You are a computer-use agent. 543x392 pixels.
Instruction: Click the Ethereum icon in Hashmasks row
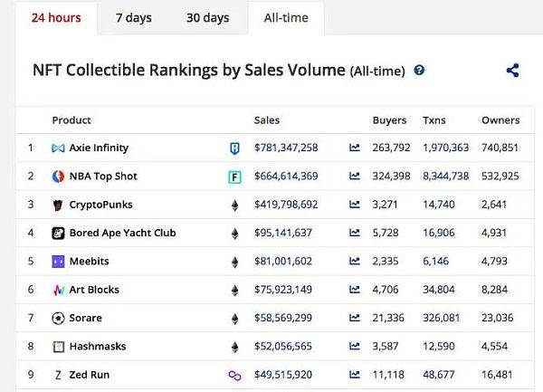click(x=234, y=347)
